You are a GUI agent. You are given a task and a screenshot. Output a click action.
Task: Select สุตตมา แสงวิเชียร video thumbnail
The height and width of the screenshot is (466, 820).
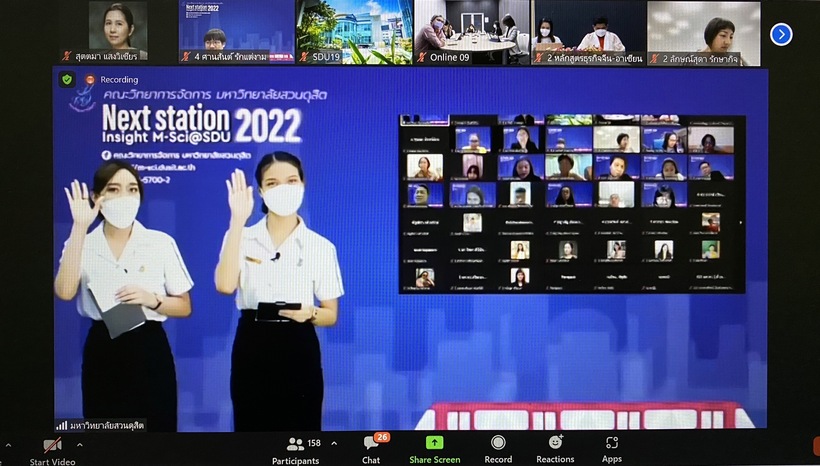pyautogui.click(x=118, y=31)
